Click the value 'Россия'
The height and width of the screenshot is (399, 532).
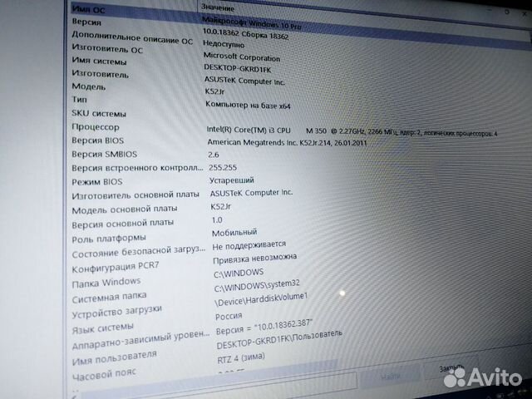[x=229, y=316]
